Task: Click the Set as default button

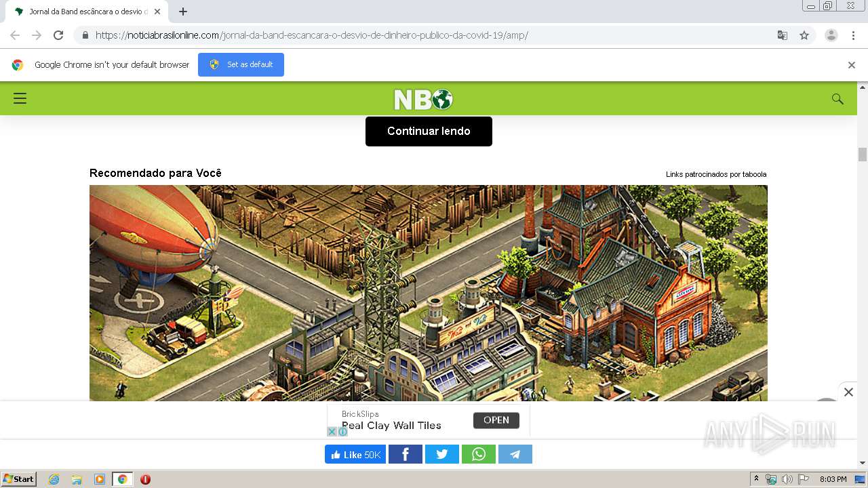Action: pyautogui.click(x=241, y=64)
